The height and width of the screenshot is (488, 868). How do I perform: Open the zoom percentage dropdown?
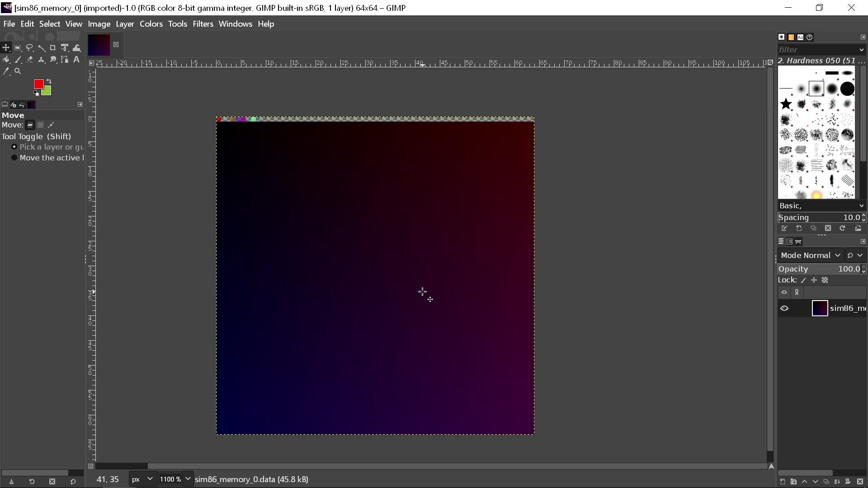(188, 479)
